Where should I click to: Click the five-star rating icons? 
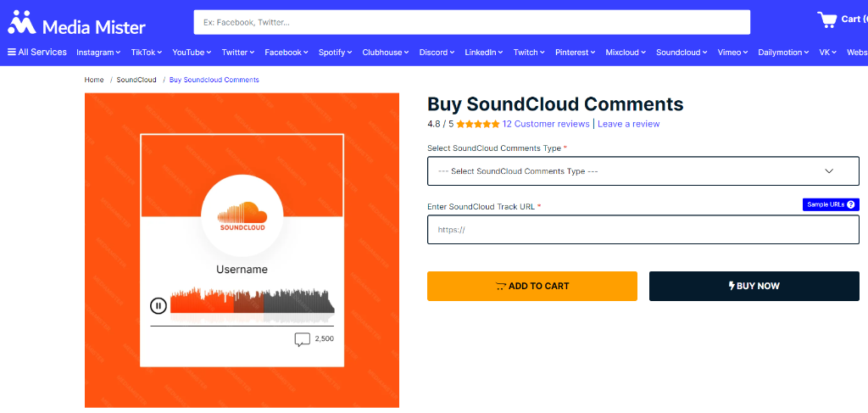(478, 124)
